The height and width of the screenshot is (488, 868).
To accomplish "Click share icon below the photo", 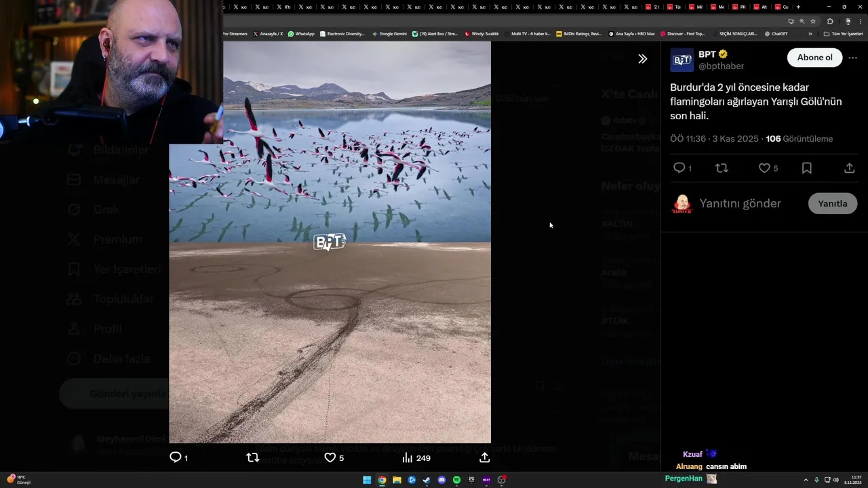I will point(484,457).
